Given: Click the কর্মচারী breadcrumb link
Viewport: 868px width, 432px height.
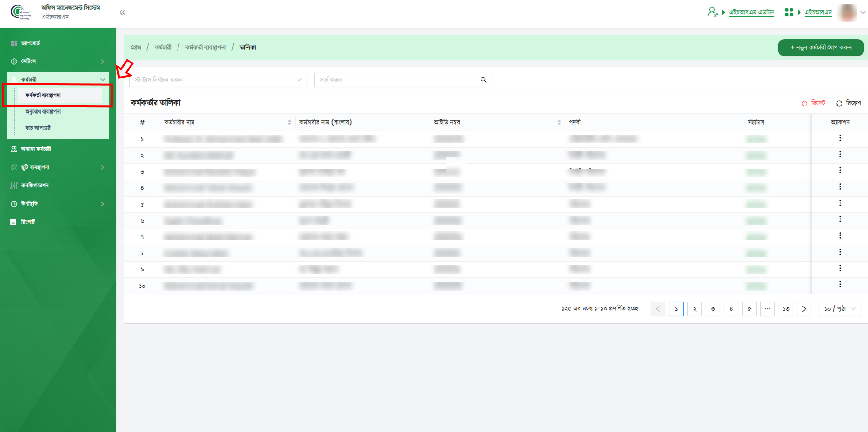Looking at the screenshot, I should pos(163,47).
